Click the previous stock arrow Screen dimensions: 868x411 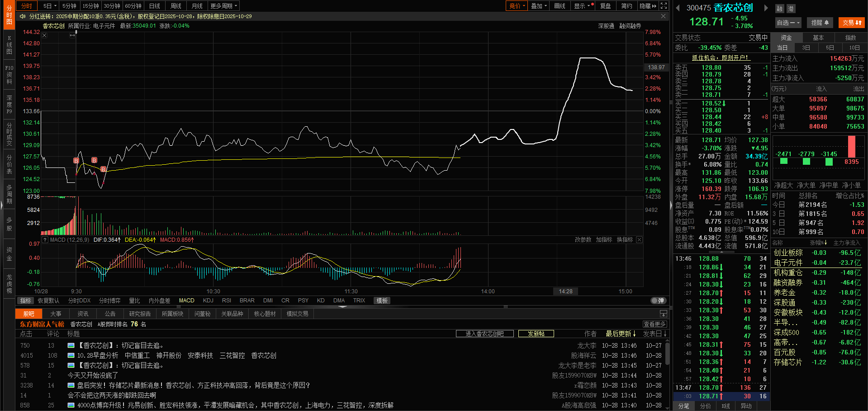[678, 8]
